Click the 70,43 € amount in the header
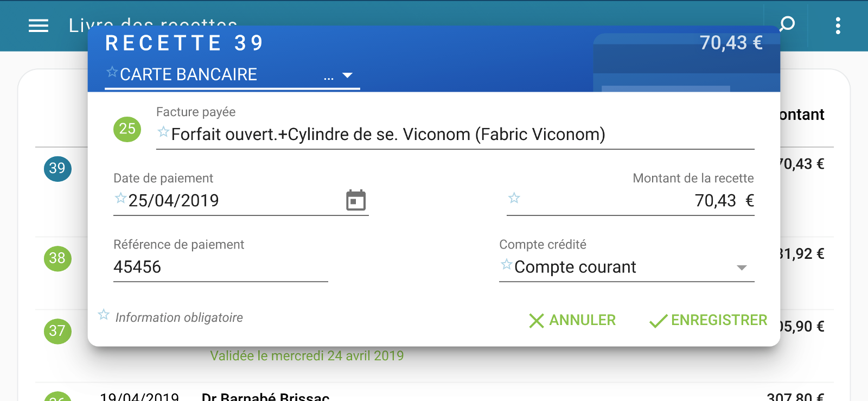This screenshot has height=401, width=868. (732, 42)
